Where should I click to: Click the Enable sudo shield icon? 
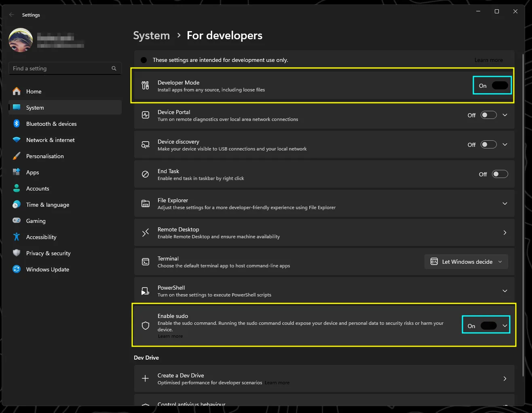click(146, 326)
